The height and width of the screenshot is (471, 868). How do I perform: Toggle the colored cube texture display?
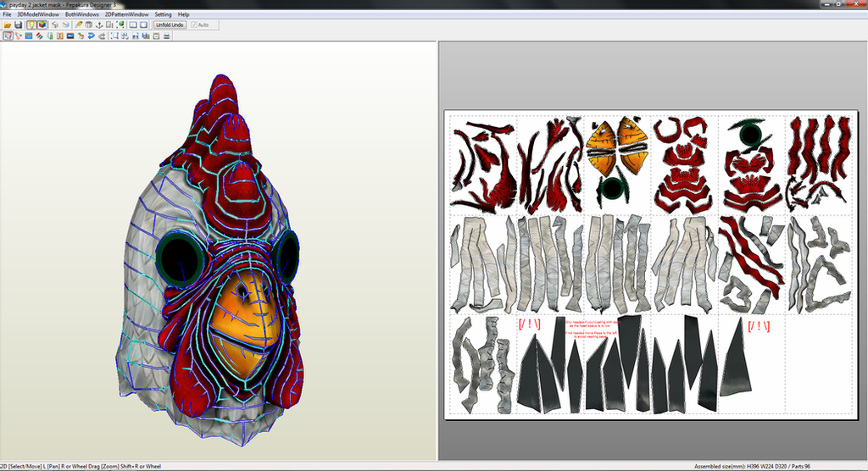[42, 25]
